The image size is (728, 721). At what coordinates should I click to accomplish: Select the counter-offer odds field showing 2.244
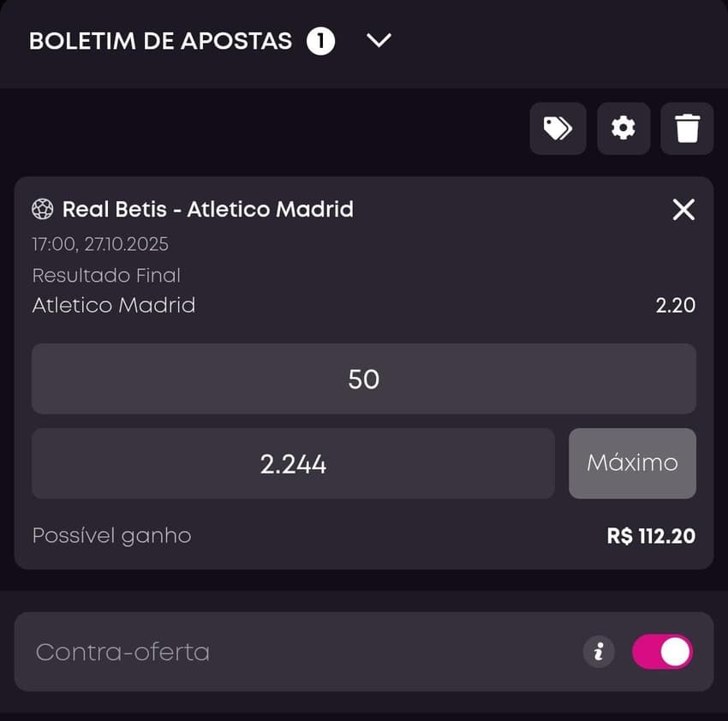pos(293,463)
